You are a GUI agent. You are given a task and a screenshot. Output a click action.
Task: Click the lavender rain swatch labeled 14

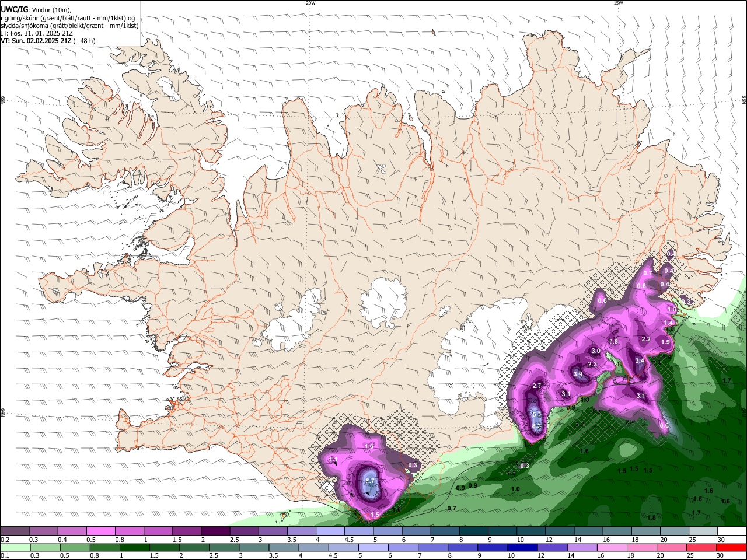click(581, 547)
